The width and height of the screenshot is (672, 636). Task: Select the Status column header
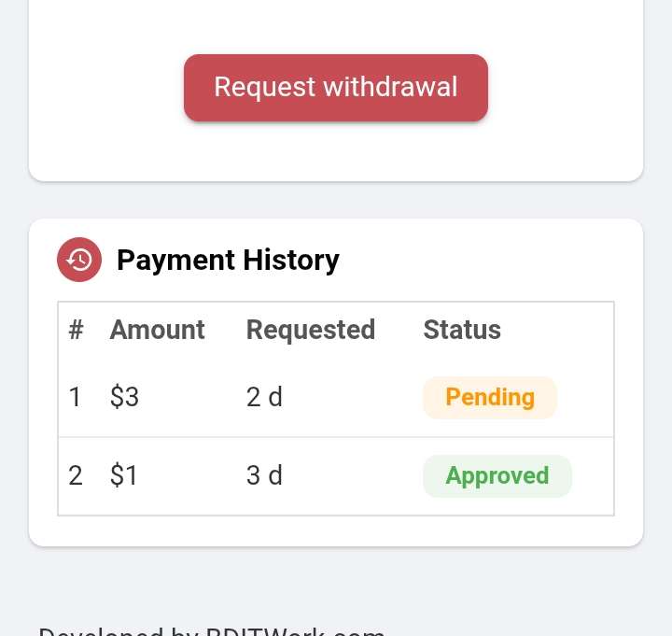click(462, 330)
